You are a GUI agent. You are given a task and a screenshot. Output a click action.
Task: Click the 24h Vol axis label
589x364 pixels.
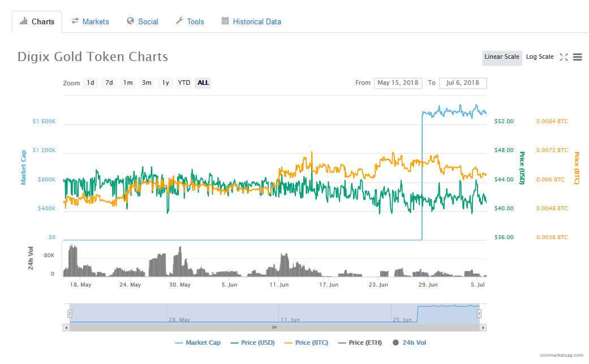(x=31, y=258)
